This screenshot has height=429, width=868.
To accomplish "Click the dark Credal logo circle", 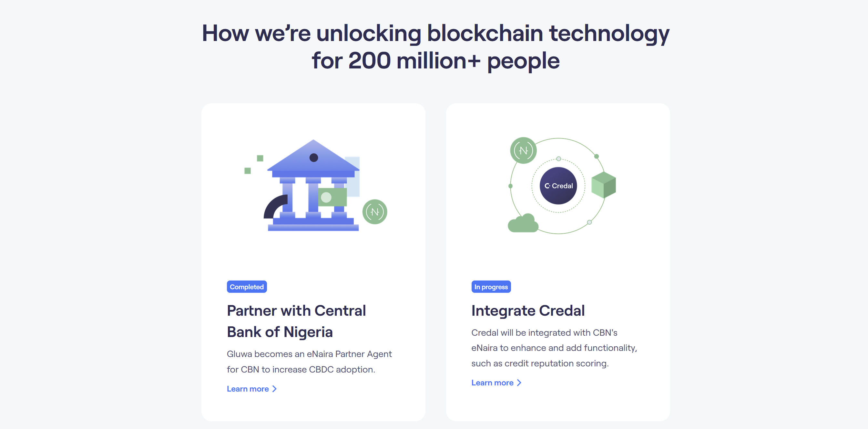I will pyautogui.click(x=558, y=186).
